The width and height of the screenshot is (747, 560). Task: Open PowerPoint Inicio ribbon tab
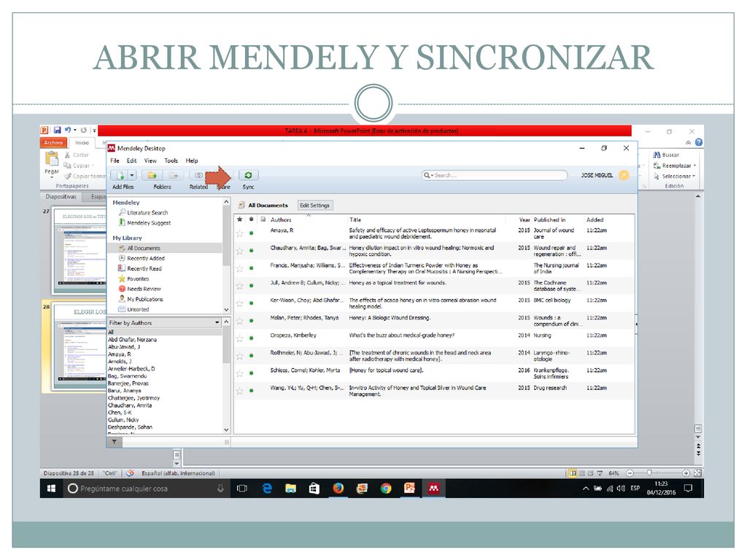(x=82, y=142)
